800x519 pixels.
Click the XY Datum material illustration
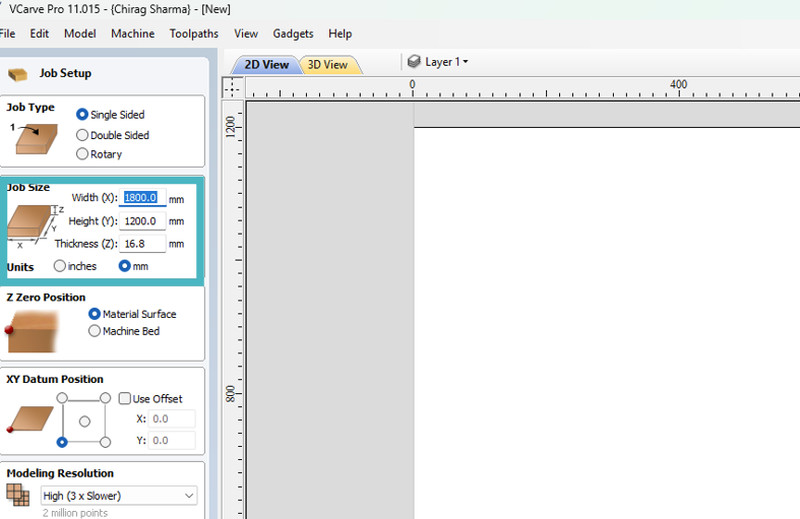click(x=30, y=419)
